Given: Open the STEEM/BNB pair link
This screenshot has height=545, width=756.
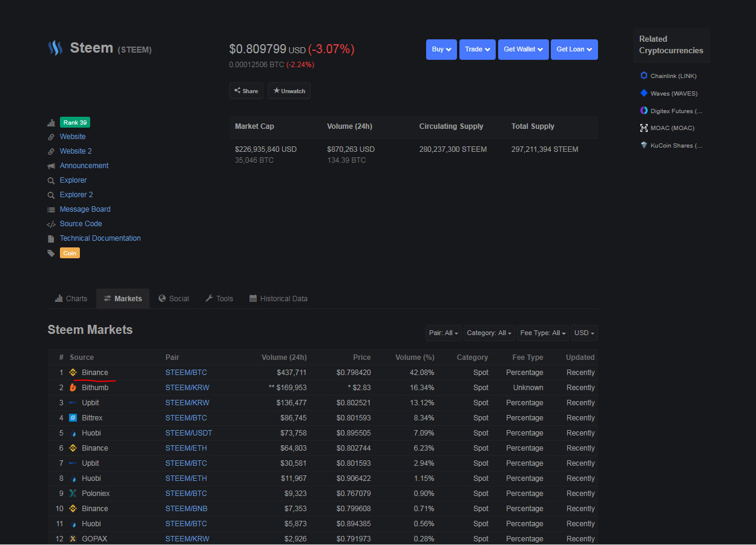Looking at the screenshot, I should click(186, 509).
